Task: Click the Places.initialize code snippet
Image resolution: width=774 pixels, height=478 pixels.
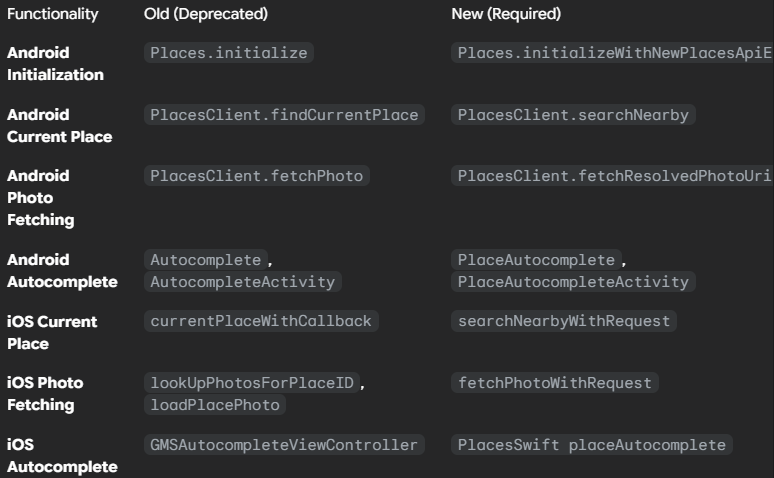Action: 229,54
